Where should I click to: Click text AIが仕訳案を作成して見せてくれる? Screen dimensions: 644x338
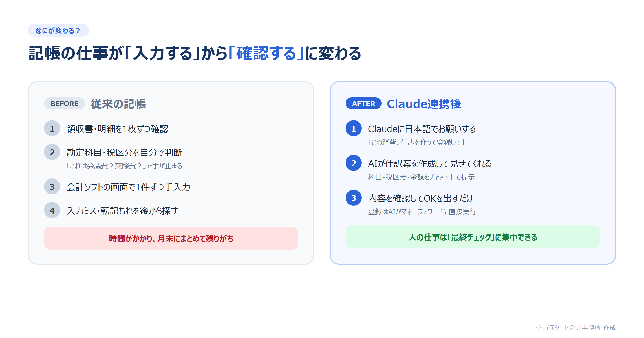click(x=430, y=163)
